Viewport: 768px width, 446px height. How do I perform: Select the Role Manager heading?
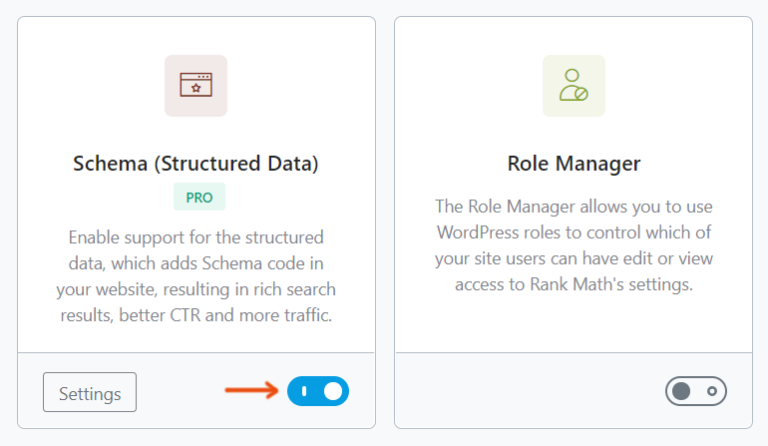click(573, 163)
